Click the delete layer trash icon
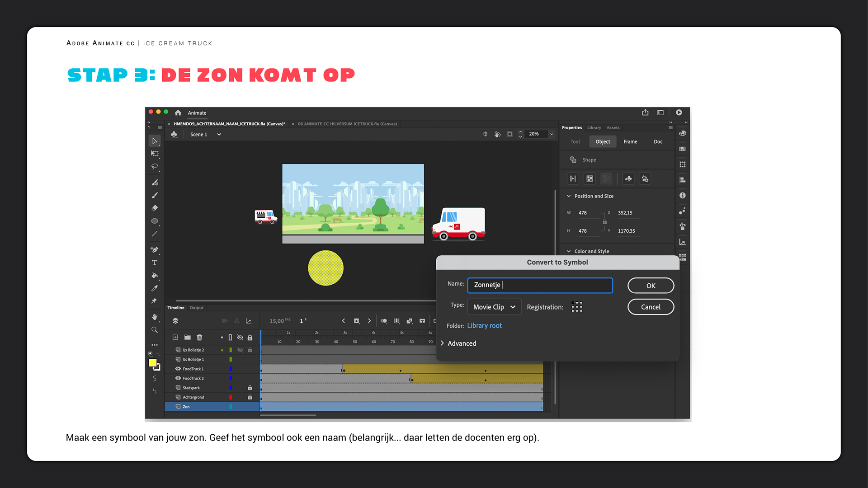Viewport: 868px width, 488px height. [x=199, y=337]
